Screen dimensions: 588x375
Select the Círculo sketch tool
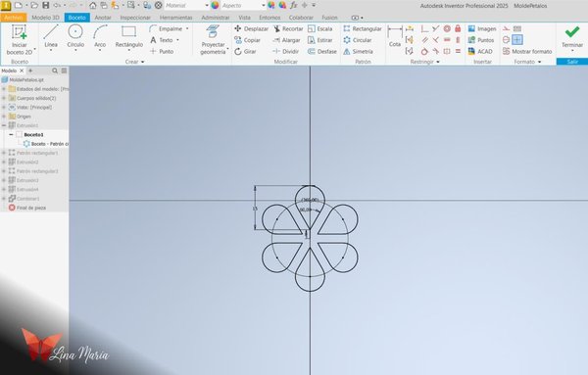coord(75,36)
